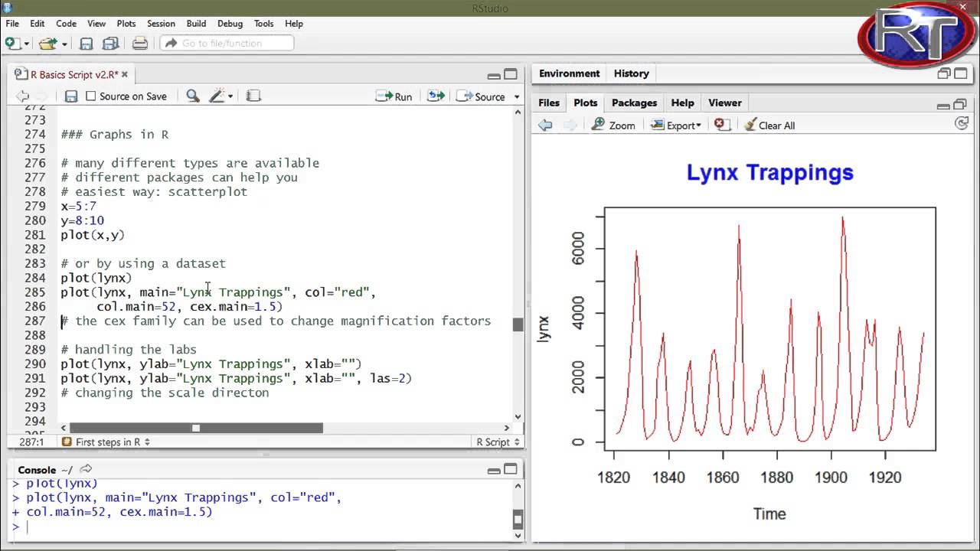The width and height of the screenshot is (980, 551).
Task: Maximize the Console pane
Action: (x=511, y=469)
